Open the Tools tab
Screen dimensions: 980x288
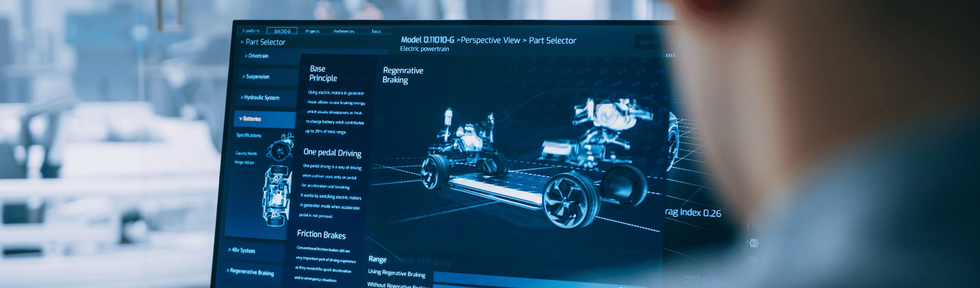tap(376, 32)
